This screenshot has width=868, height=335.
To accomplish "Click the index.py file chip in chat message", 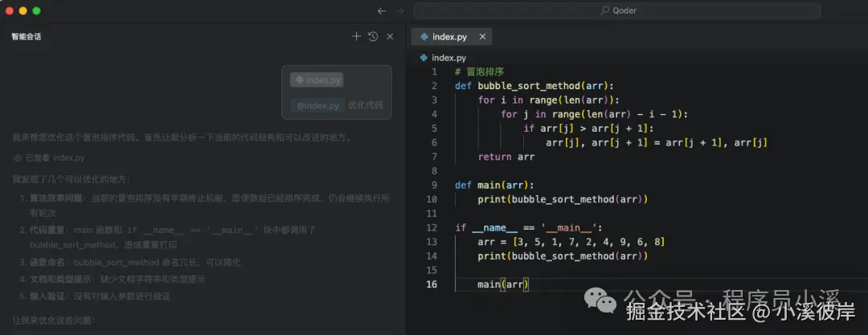I will pos(317,80).
